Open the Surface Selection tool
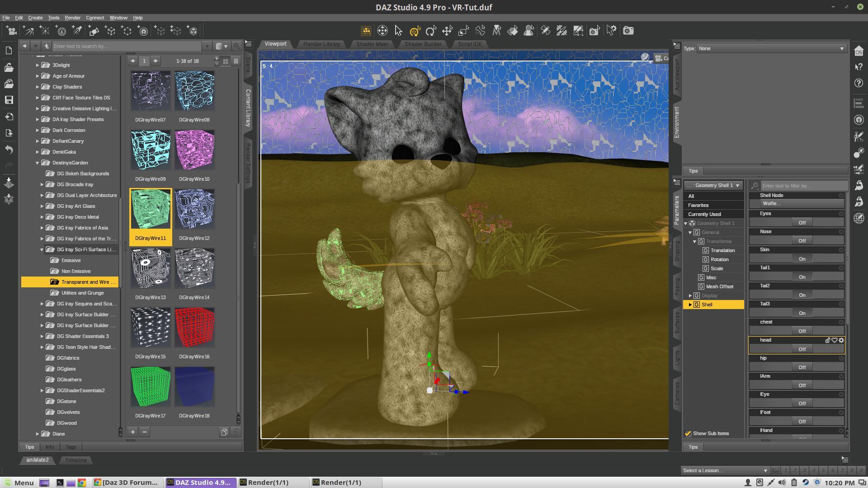This screenshot has width=868, height=488. click(513, 31)
